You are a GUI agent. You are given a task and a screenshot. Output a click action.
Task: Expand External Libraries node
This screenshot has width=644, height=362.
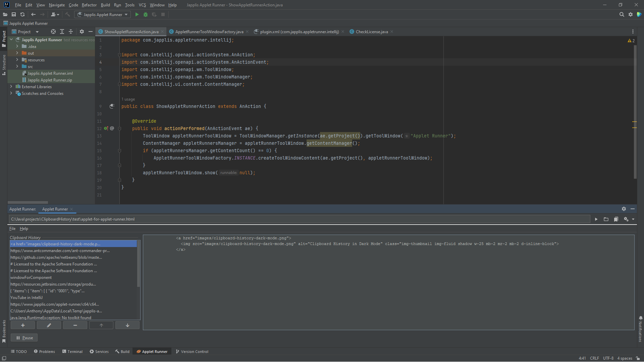(x=11, y=86)
